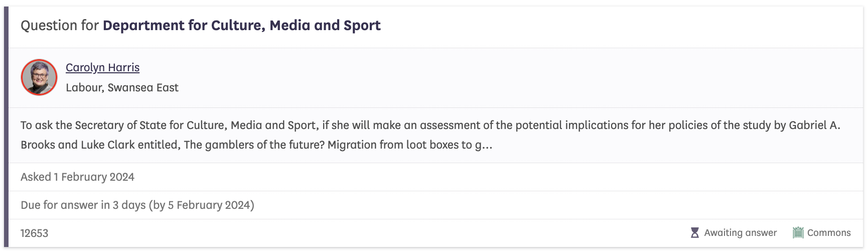Click the Department for Culture, Media and Sport title
This screenshot has width=868, height=252.
coord(242,26)
